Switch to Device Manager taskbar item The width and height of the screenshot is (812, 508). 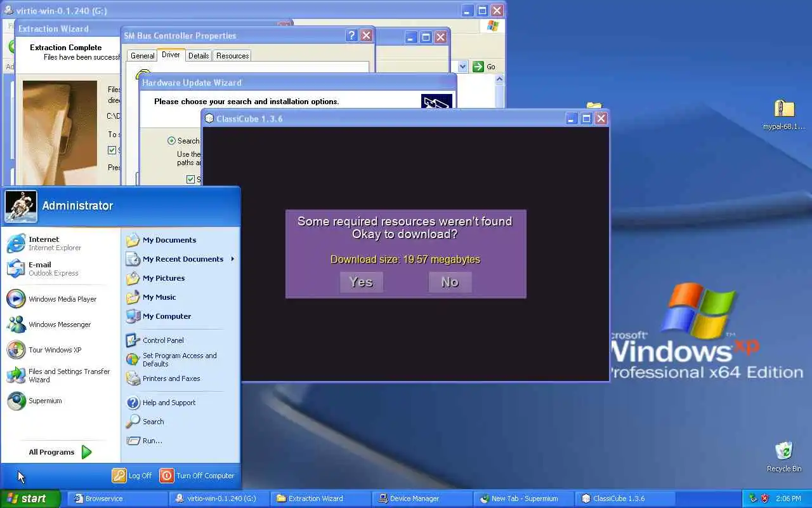[x=422, y=498]
